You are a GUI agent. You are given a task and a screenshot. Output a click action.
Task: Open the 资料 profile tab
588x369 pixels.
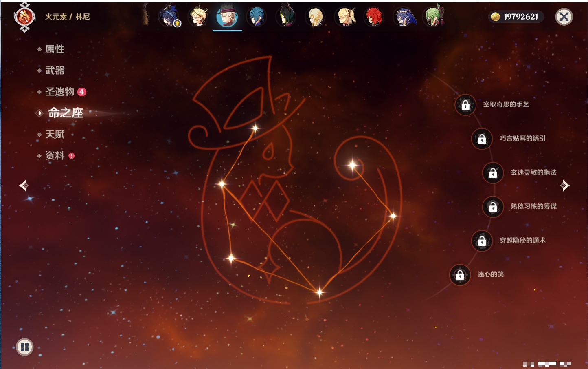click(x=55, y=155)
